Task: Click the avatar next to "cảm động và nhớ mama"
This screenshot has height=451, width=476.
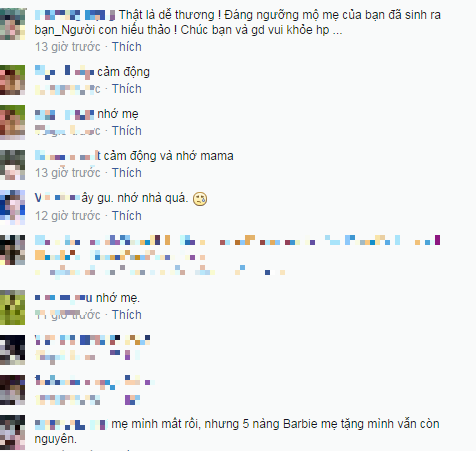Action: [x=12, y=165]
